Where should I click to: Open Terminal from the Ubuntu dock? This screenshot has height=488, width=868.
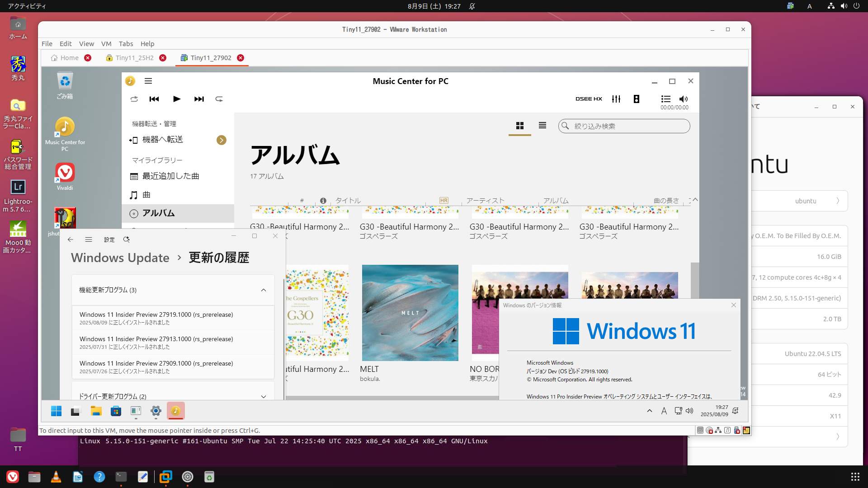121,477
